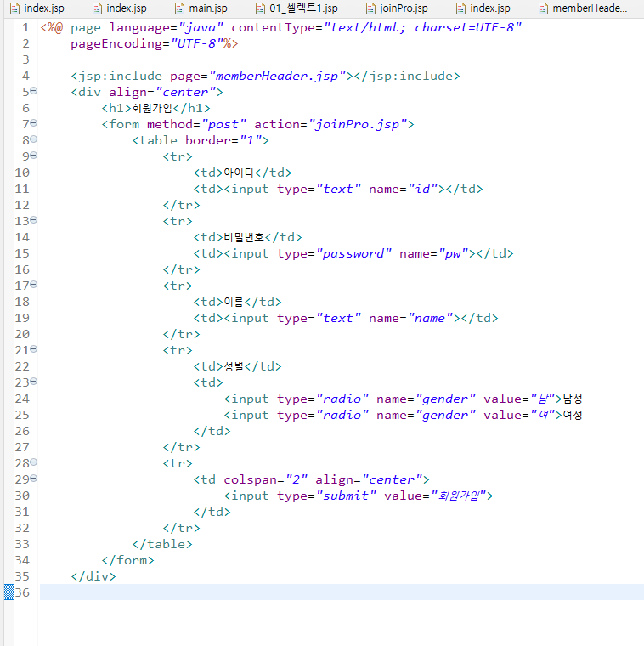
Task: Click the text 이름 on line 18
Action: (x=234, y=302)
